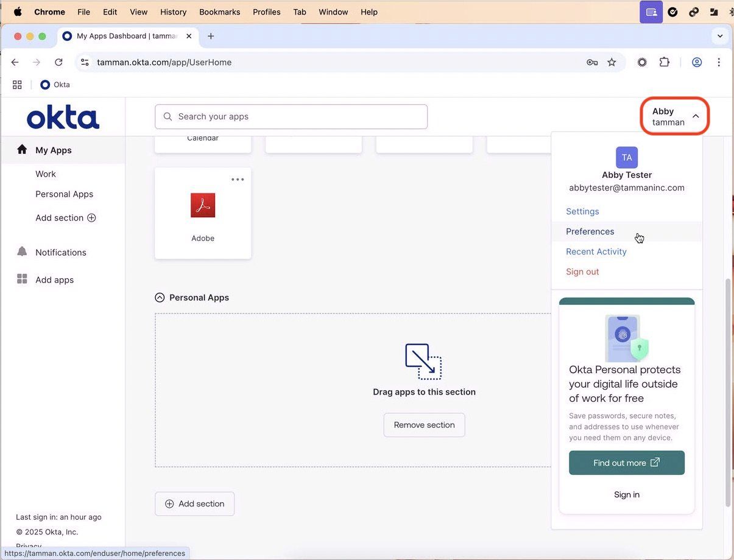Click the gear-like extension icon in toolbar
Image resolution: width=734 pixels, height=560 pixels.
tap(642, 62)
